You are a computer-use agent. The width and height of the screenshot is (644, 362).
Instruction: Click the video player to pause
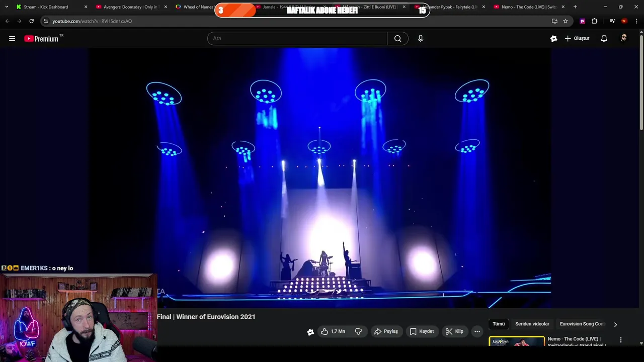coord(320,177)
